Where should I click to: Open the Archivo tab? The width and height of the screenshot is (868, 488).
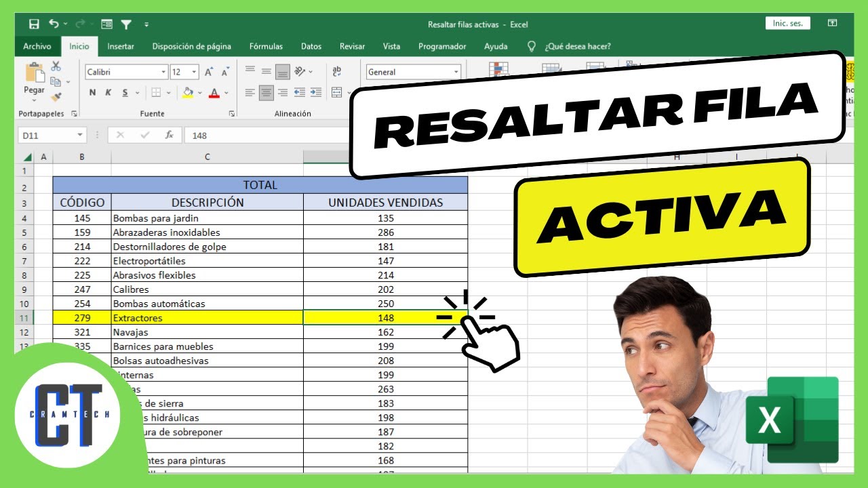(x=37, y=47)
